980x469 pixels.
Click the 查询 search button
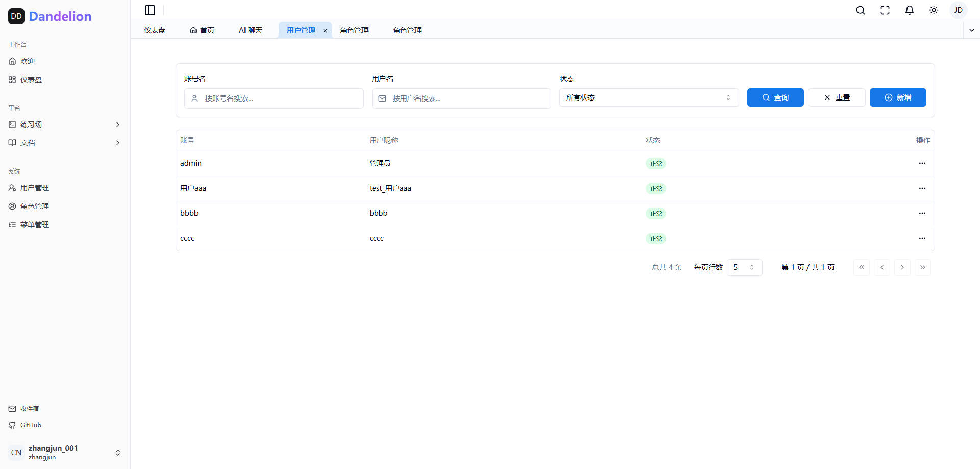tap(775, 97)
